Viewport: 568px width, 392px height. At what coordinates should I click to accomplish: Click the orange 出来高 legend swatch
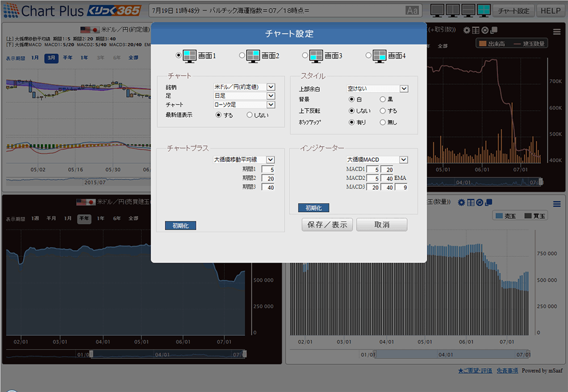tap(482, 43)
